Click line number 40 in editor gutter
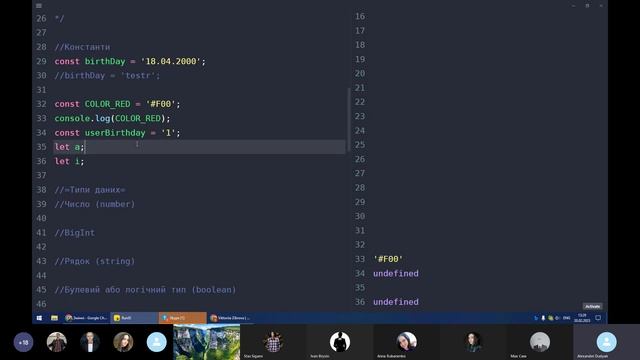 pos(41,218)
